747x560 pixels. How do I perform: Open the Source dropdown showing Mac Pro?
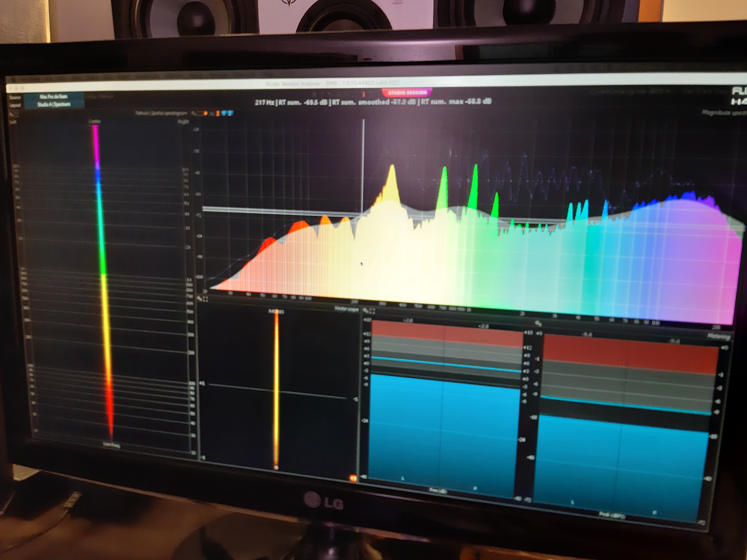(54, 96)
